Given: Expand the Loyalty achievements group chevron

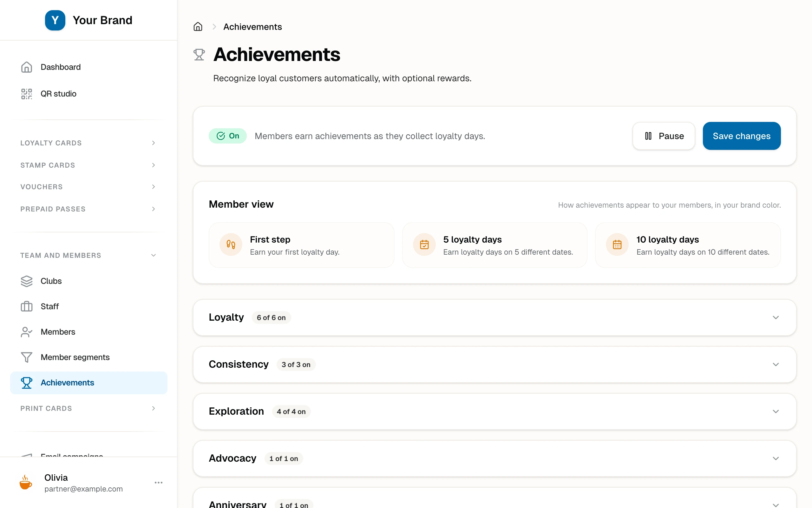Looking at the screenshot, I should (776, 317).
